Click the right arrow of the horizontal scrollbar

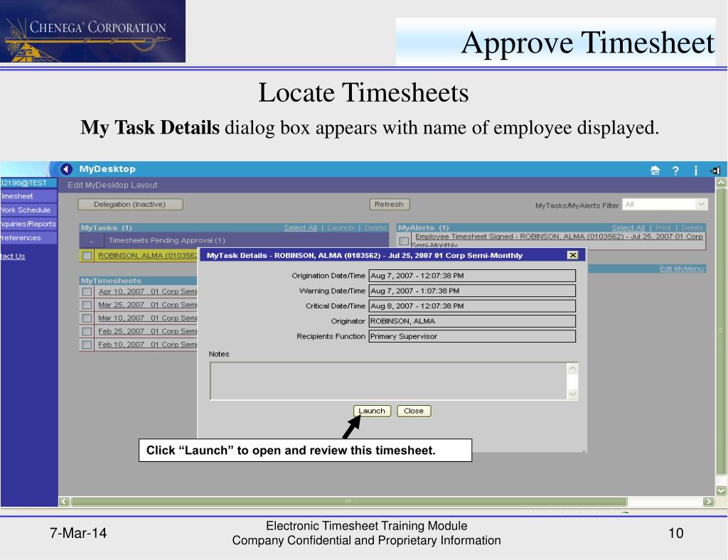click(708, 501)
